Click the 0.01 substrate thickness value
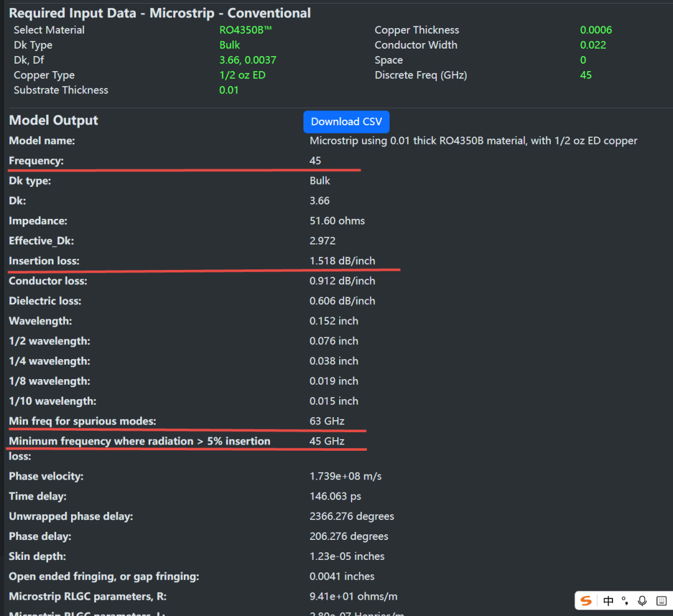Screen dimensions: 673x616 tap(229, 90)
